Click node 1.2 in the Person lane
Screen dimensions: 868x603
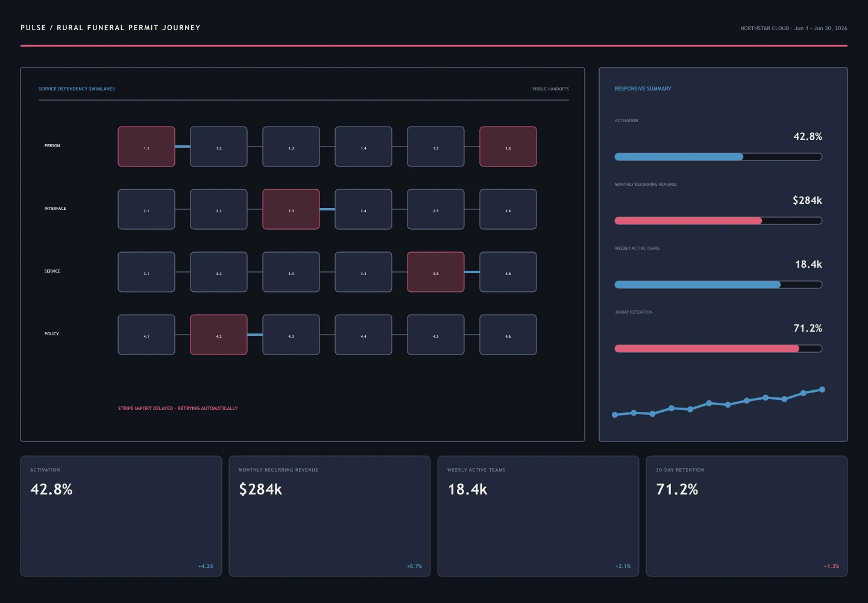click(219, 147)
